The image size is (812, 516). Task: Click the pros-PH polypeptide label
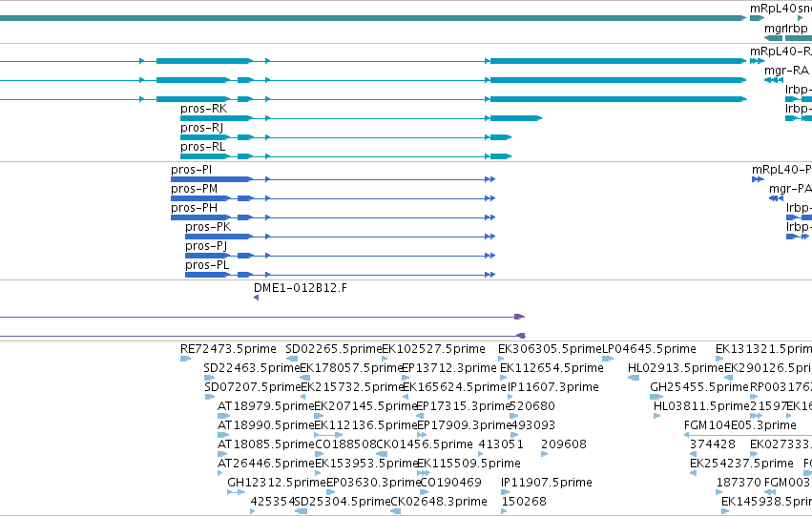[195, 208]
